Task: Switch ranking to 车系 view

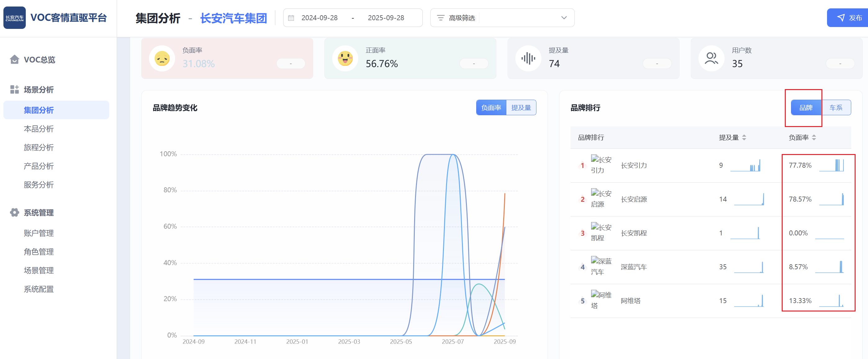Action: click(x=836, y=107)
